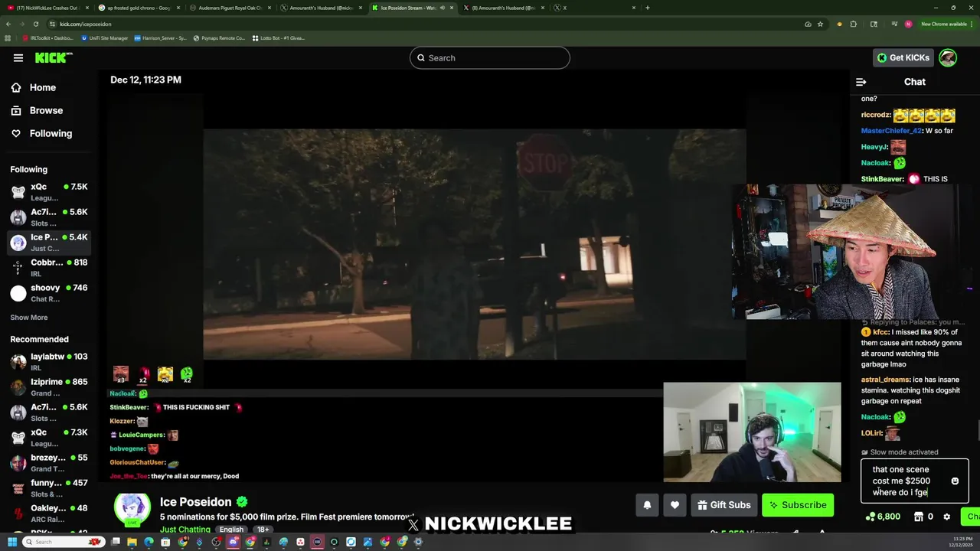Open Oakley... recommended channel
The image size is (980, 551).
49,513
